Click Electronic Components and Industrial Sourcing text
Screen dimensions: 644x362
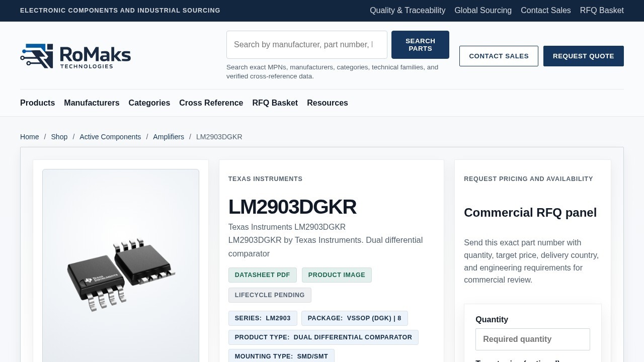point(120,11)
